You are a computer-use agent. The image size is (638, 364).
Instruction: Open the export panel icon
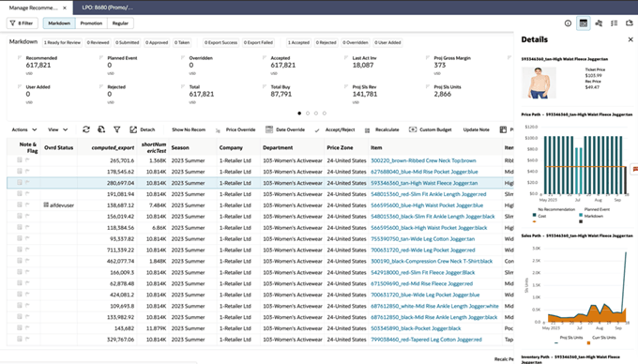[x=629, y=23]
